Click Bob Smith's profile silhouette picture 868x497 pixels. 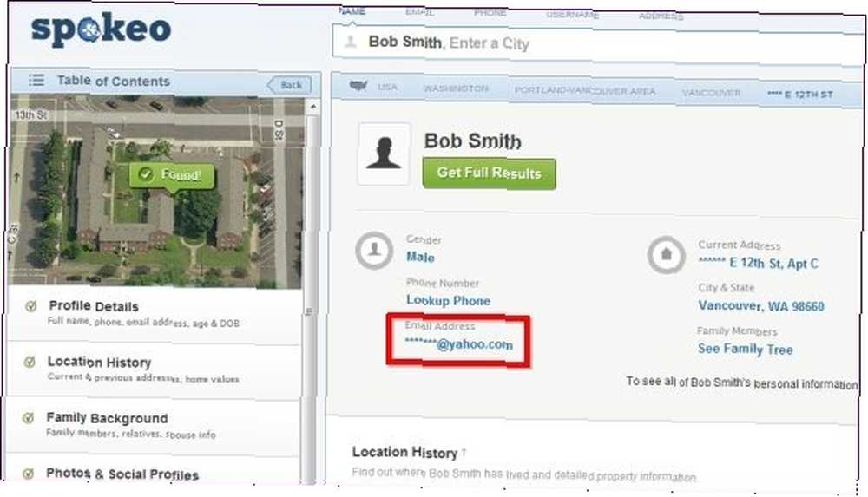[384, 154]
